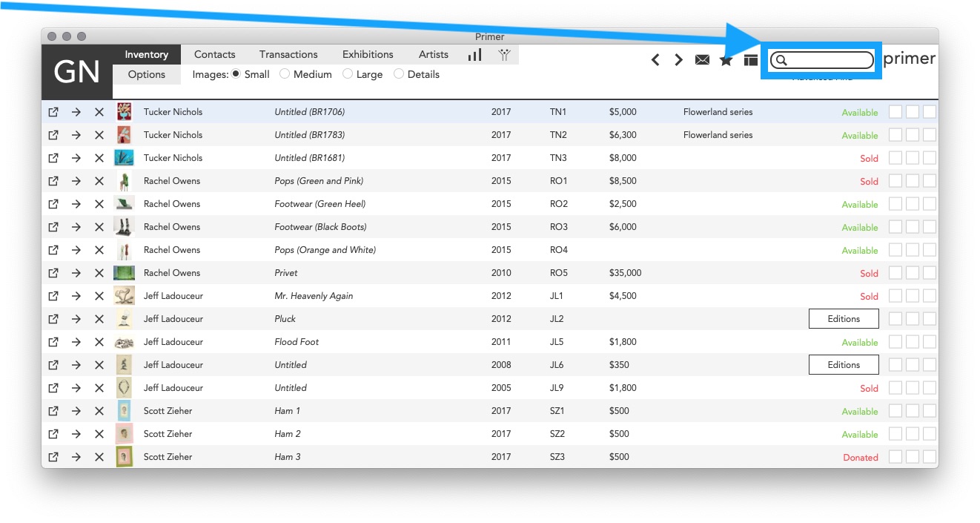Click the envelope email icon
980x523 pixels.
tap(702, 60)
